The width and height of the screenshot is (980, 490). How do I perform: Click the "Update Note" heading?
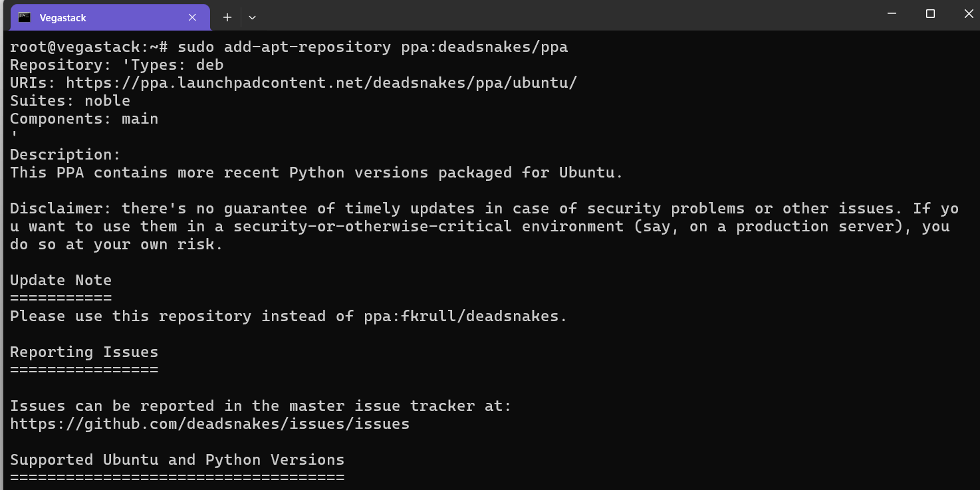click(x=61, y=281)
